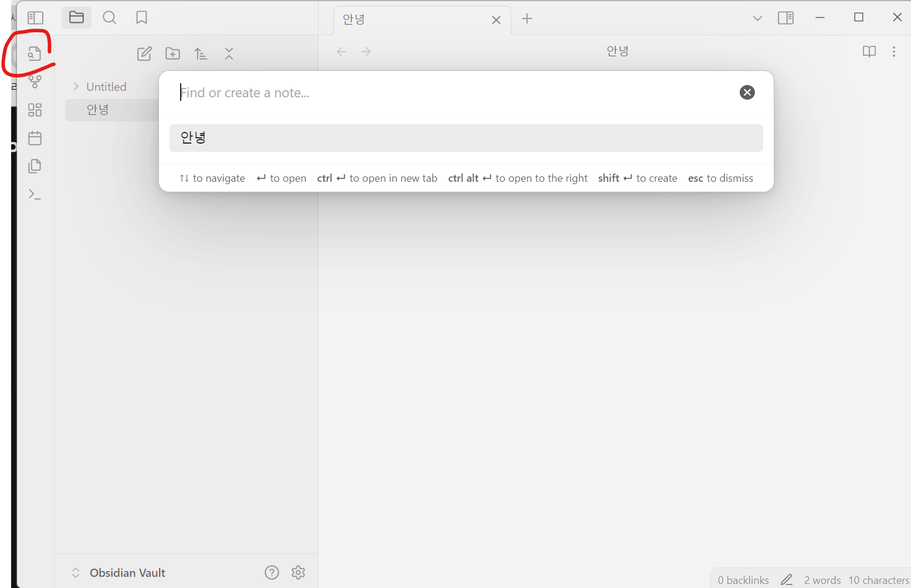Open the note's more options menu
Viewport: 911px width, 588px height.
point(894,52)
